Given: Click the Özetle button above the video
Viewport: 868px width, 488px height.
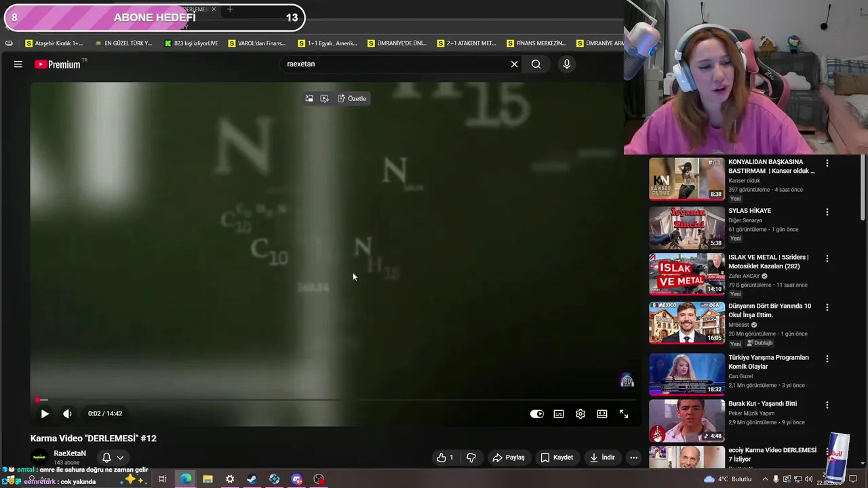Looking at the screenshot, I should 352,98.
